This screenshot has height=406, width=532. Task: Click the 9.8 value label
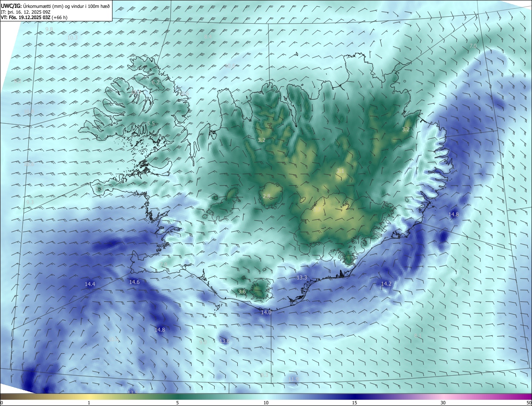(49, 29)
